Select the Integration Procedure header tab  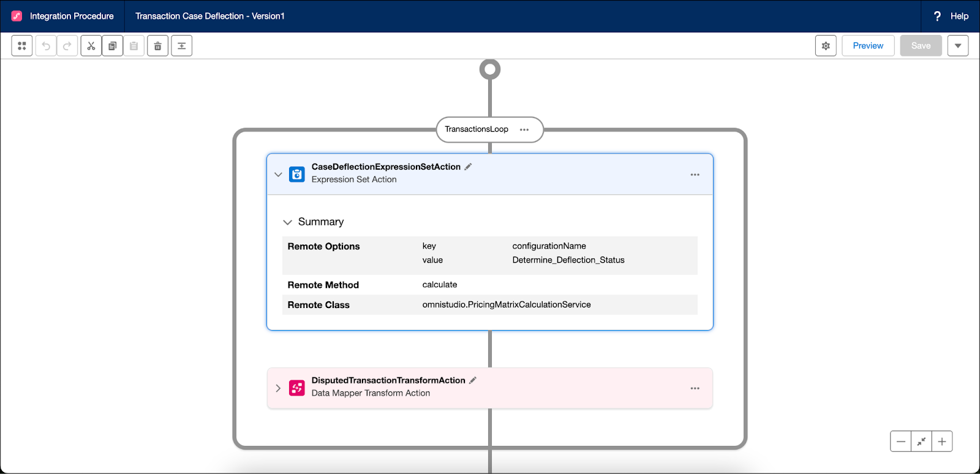click(x=72, y=17)
